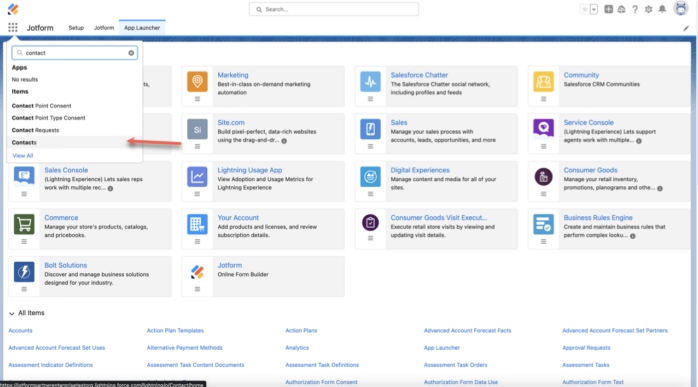The height and width of the screenshot is (387, 698).
Task: Open Assessment Task Orders link
Action: click(455, 365)
